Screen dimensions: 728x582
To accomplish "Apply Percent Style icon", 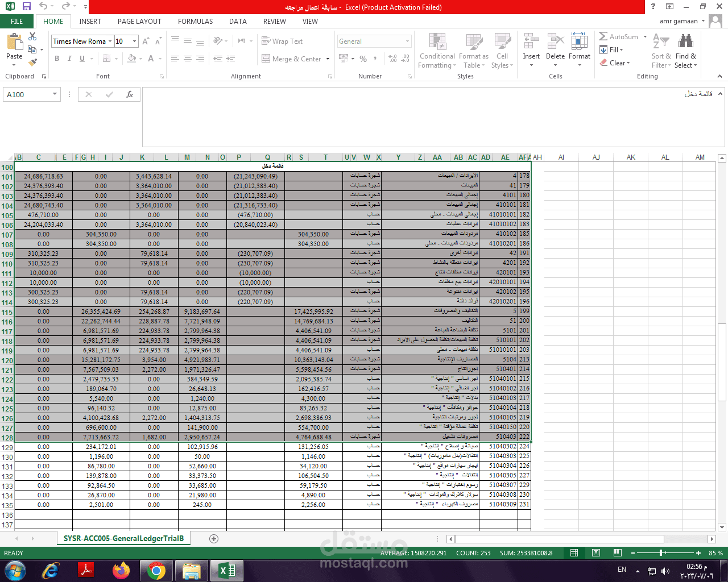I will tap(363, 59).
